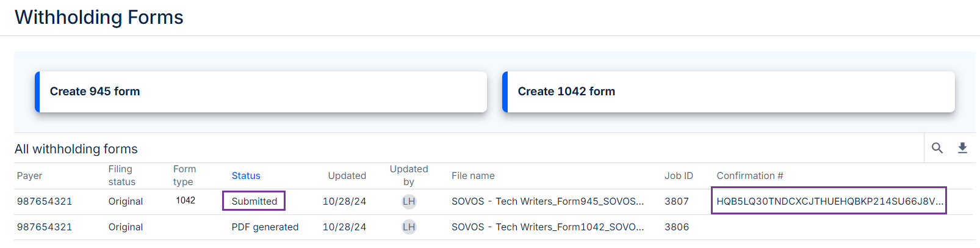Screen dimensions: 980x248
Task: Open the search icon above the table
Action: click(x=937, y=148)
